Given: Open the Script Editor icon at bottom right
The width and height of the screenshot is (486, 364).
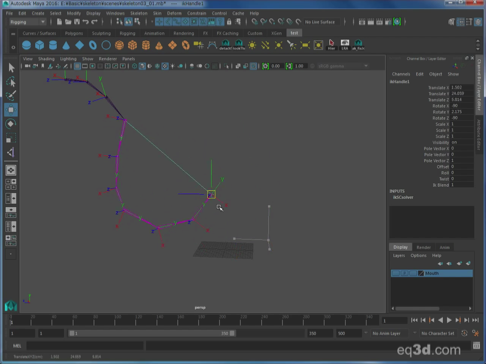Looking at the screenshot, I should click(x=476, y=346).
